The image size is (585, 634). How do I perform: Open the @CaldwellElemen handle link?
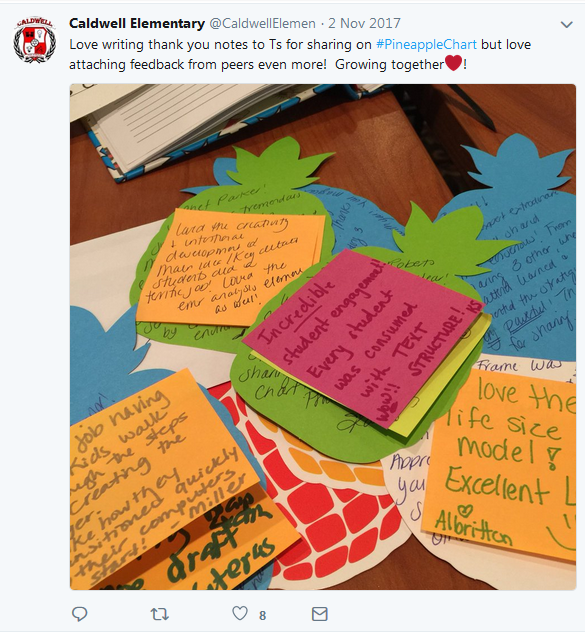pos(262,23)
